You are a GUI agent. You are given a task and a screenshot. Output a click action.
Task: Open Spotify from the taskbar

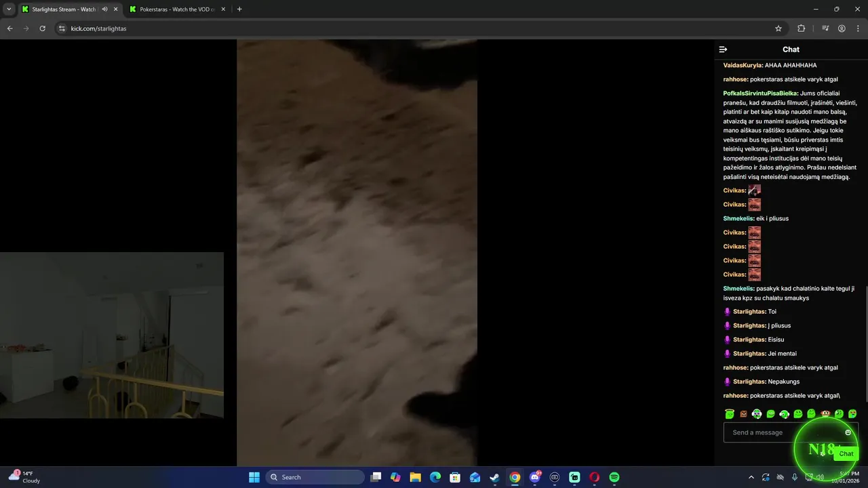(614, 477)
